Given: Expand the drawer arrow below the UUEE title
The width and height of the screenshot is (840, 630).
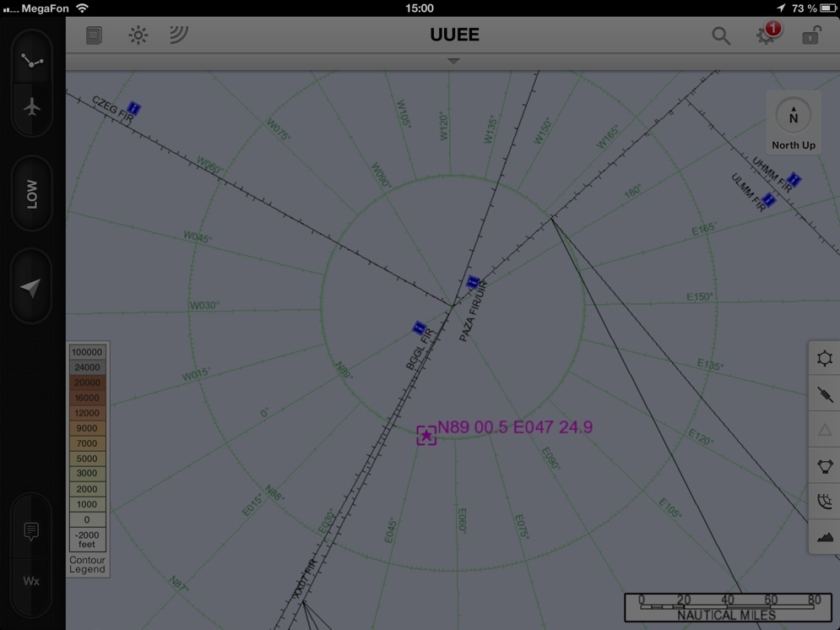Looking at the screenshot, I should (453, 62).
